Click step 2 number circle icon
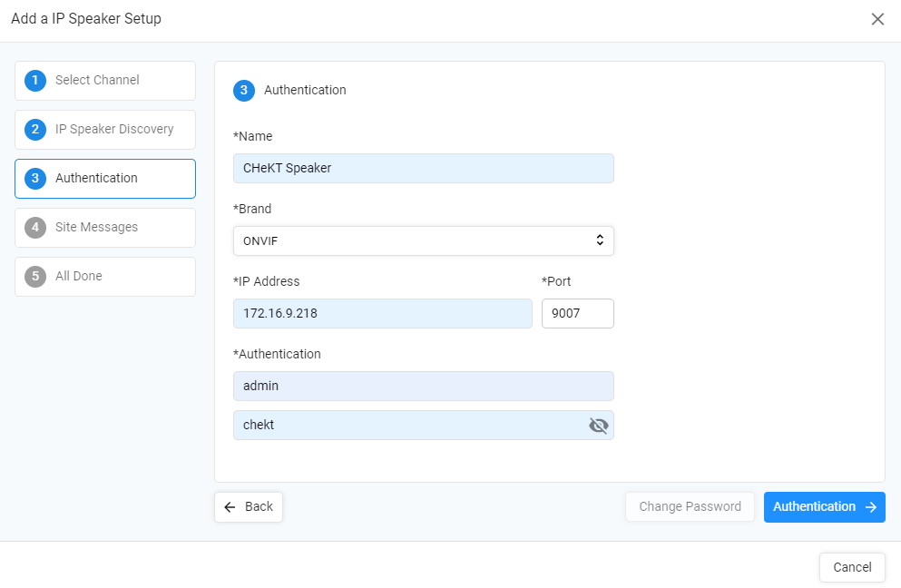 tap(35, 130)
